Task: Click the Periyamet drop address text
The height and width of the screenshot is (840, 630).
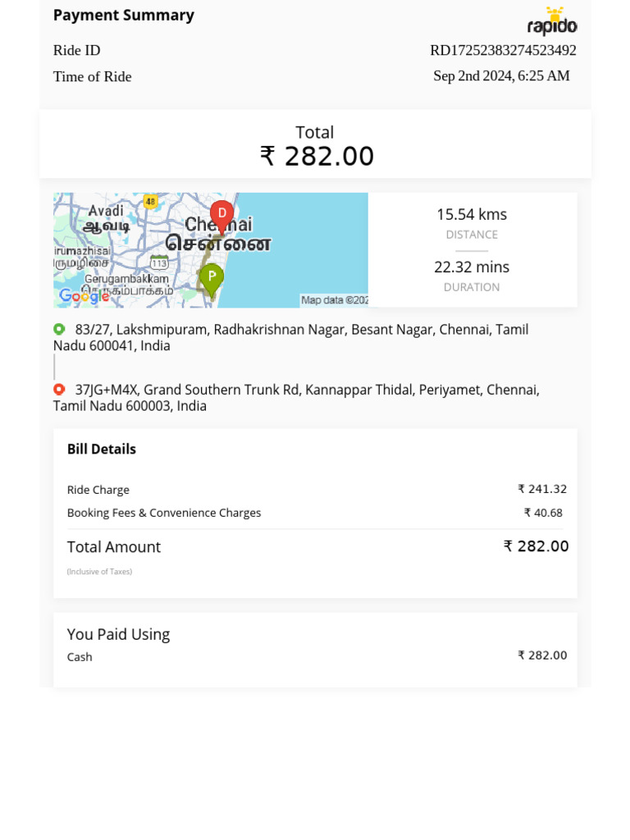Action: 296,398
